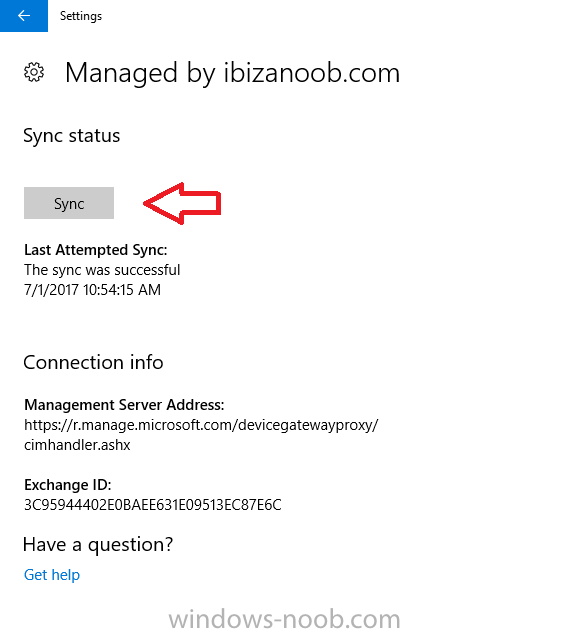Click the red arrow annotation pointing at Sync
The width and height of the screenshot is (568, 634).
point(183,203)
